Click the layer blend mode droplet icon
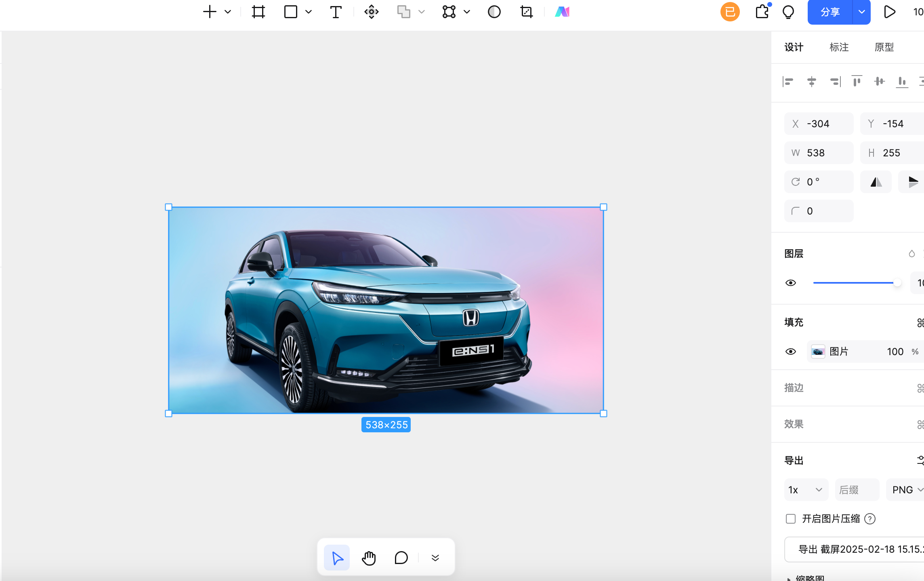Image resolution: width=924 pixels, height=581 pixels. coord(911,254)
